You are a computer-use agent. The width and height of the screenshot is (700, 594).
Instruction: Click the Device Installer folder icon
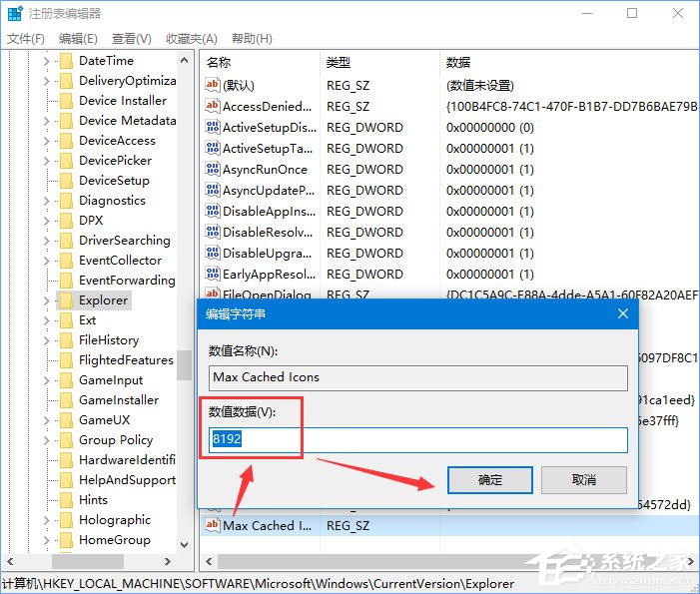coord(66,101)
